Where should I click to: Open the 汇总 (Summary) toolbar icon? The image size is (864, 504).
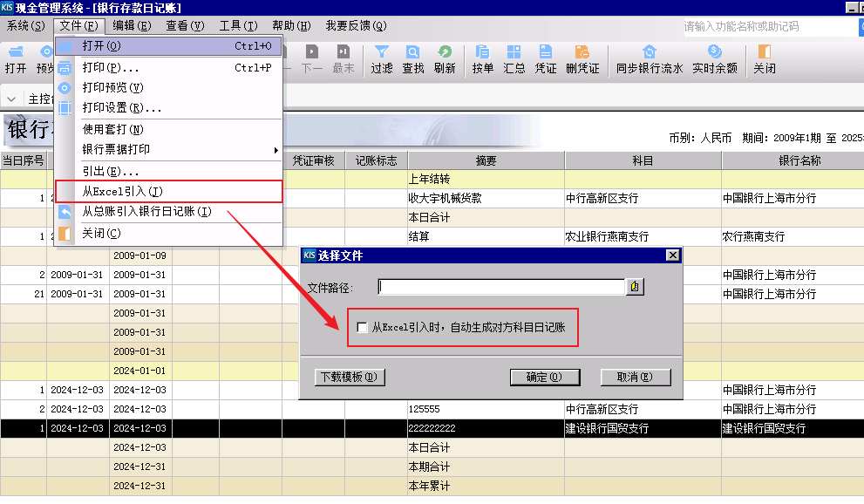pos(514,58)
